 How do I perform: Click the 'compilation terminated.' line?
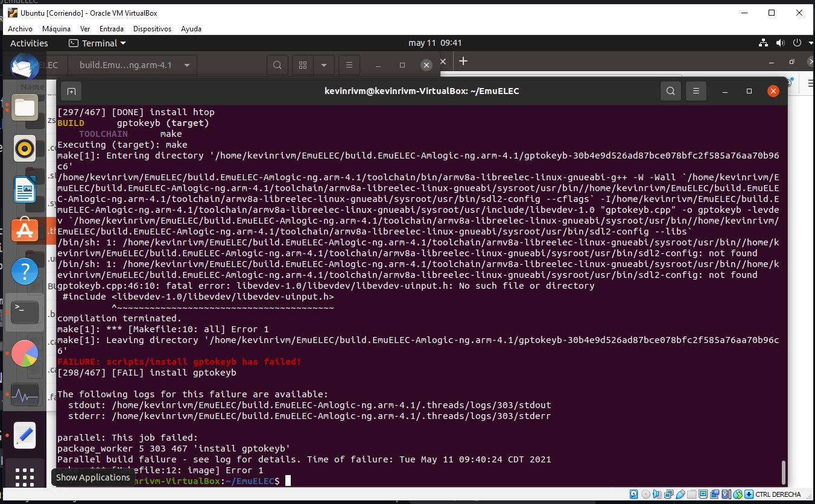pyautogui.click(x=119, y=318)
